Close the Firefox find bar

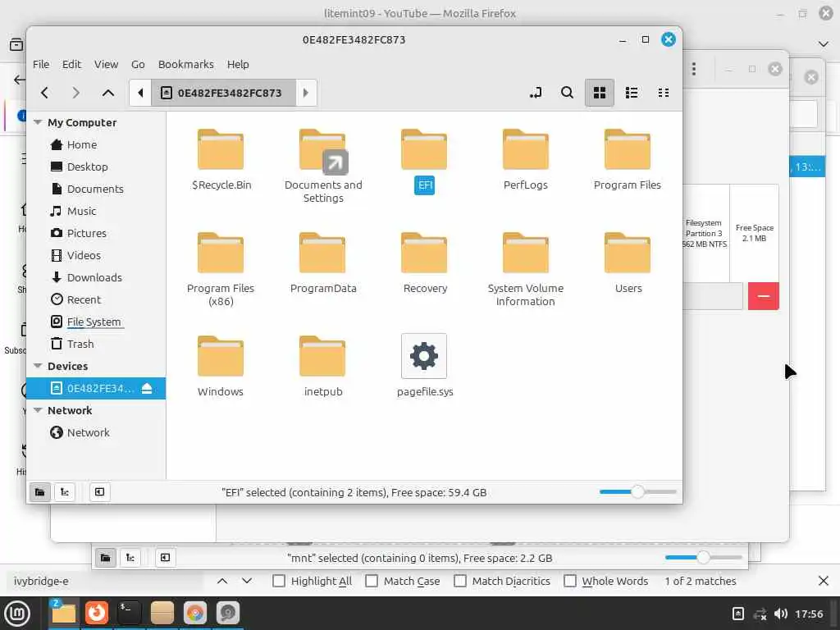(x=824, y=581)
